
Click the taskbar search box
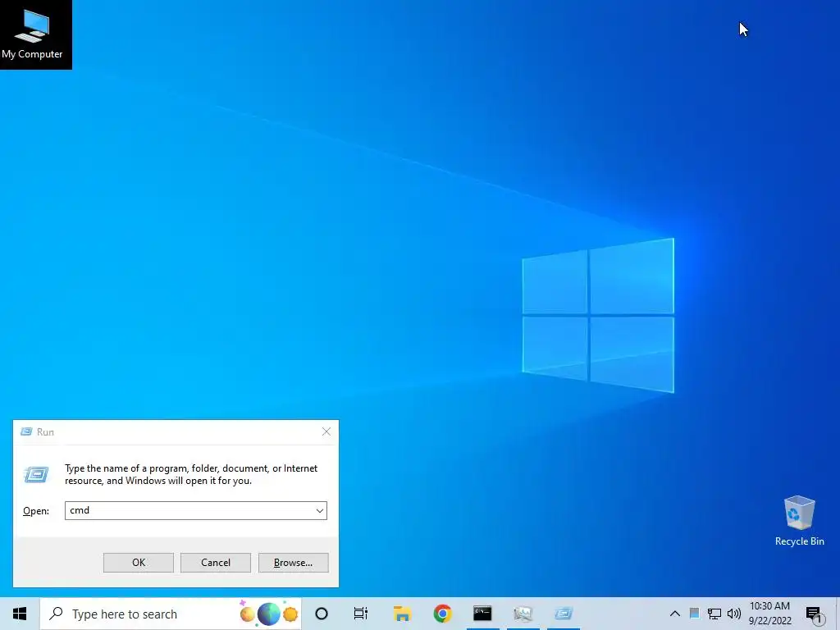(171, 614)
